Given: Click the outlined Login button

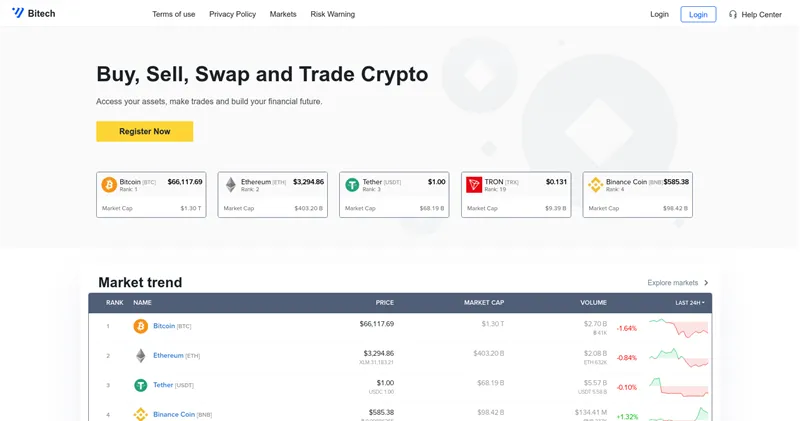Looking at the screenshot, I should click(698, 14).
